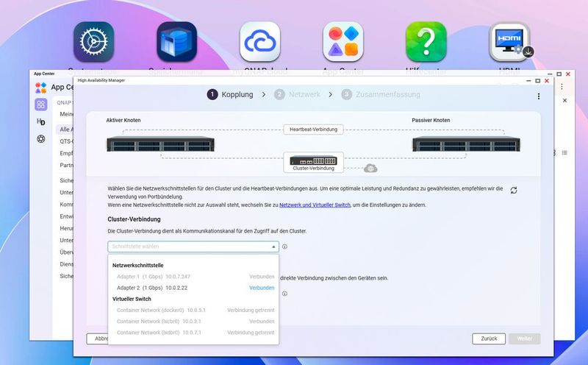Viewport: 588px width, 365px height.
Task: Open the Storage Manager desktop icon
Action: click(x=176, y=42)
